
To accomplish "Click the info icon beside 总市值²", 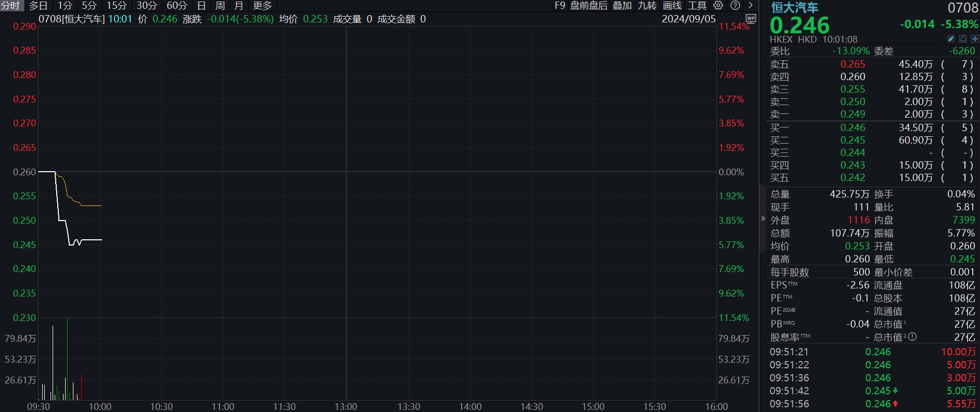I will (x=912, y=337).
